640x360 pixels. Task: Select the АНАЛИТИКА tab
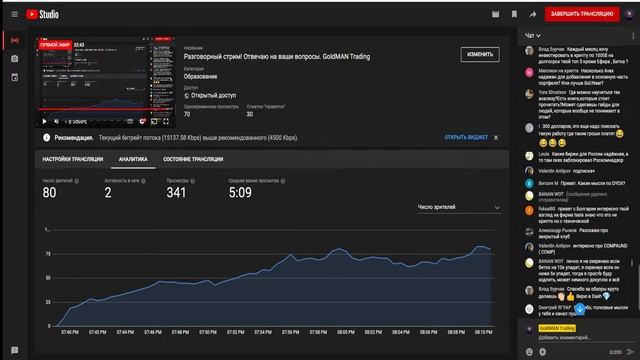click(x=133, y=159)
